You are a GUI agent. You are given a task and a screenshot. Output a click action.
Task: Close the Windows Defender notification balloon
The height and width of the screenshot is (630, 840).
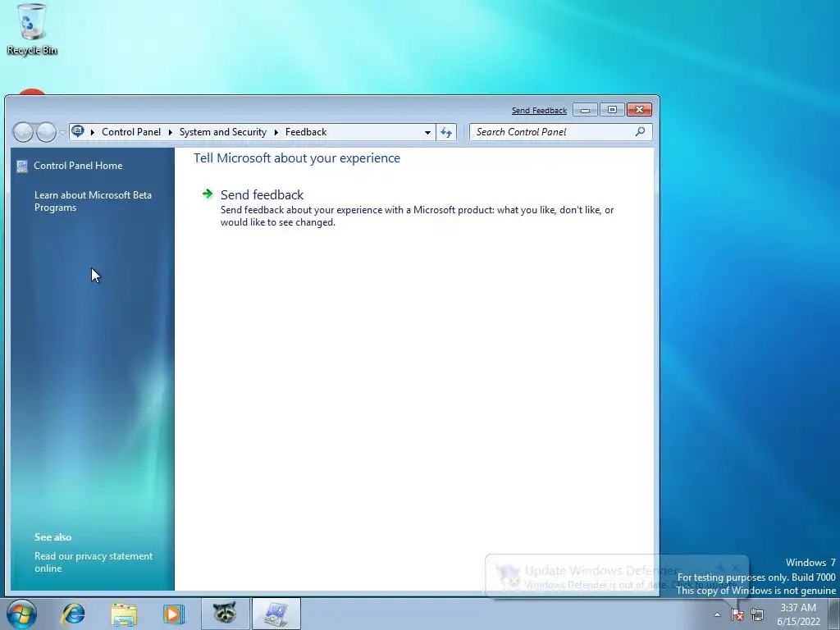(x=735, y=566)
